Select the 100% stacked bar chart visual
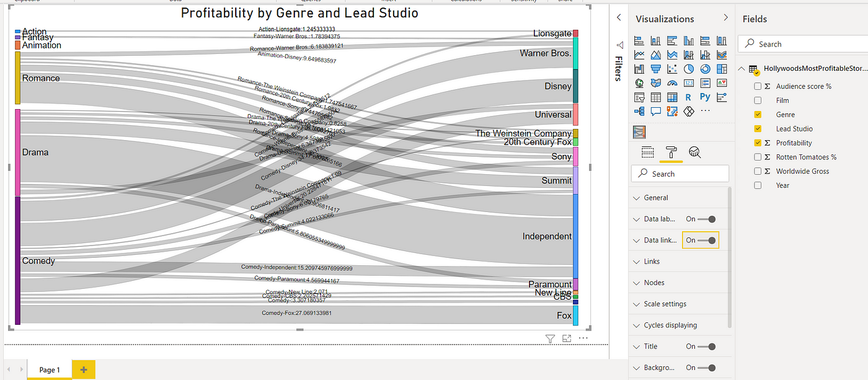Image resolution: width=868 pixels, height=380 pixels. pos(705,41)
